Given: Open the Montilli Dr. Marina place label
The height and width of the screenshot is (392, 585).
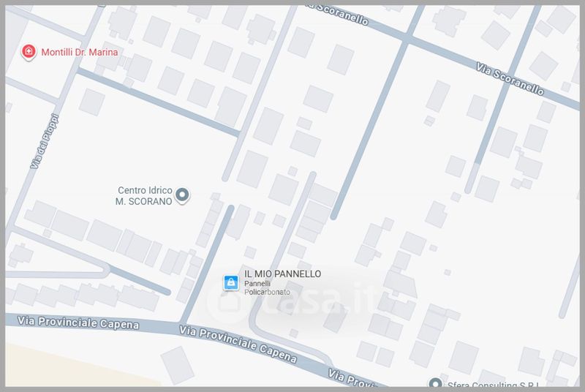Looking at the screenshot, I should (x=80, y=52).
